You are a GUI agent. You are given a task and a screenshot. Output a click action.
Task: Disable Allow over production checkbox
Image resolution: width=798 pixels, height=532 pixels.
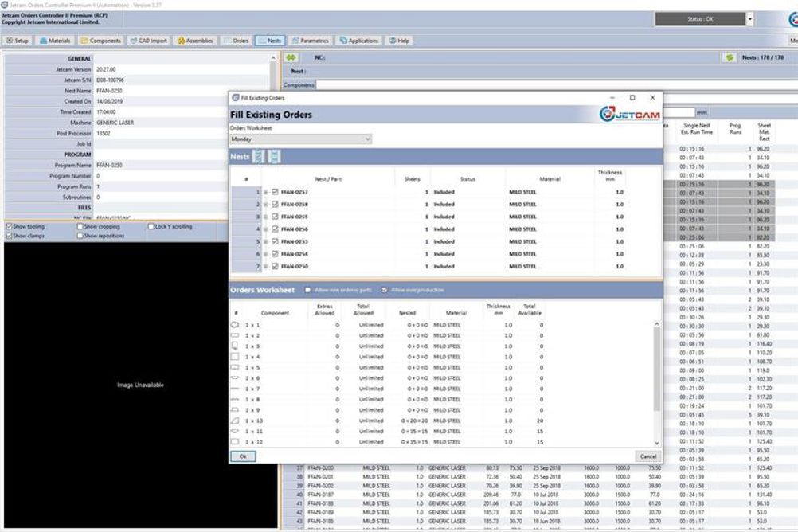pos(384,290)
